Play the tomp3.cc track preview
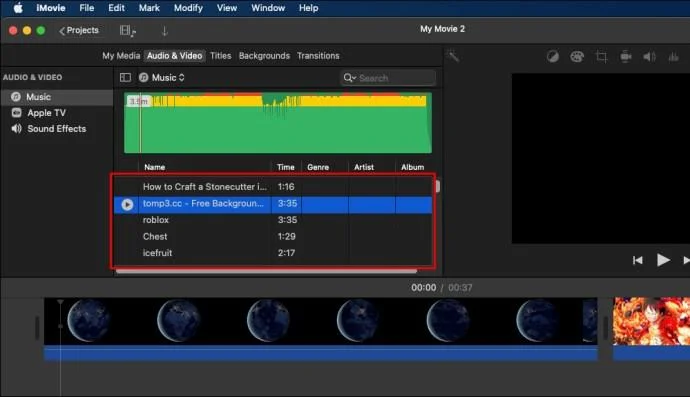Screen dimensions: 690x397 [x=127, y=204]
